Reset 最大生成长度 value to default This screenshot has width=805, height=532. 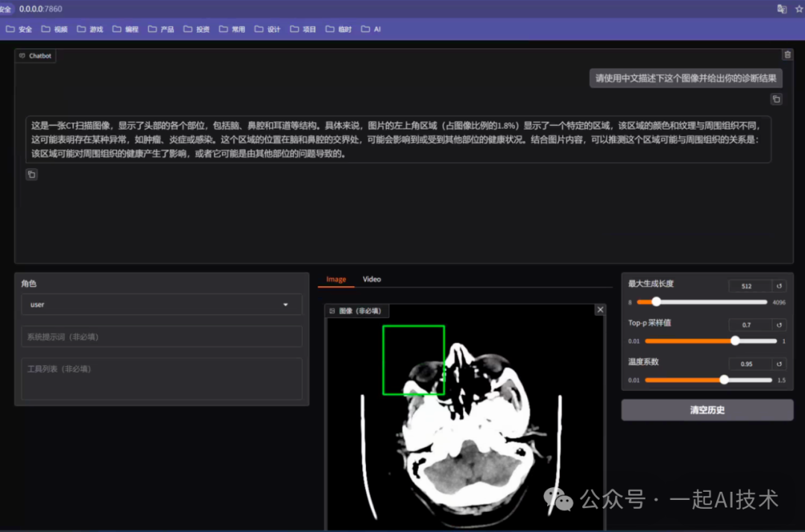pyautogui.click(x=779, y=285)
